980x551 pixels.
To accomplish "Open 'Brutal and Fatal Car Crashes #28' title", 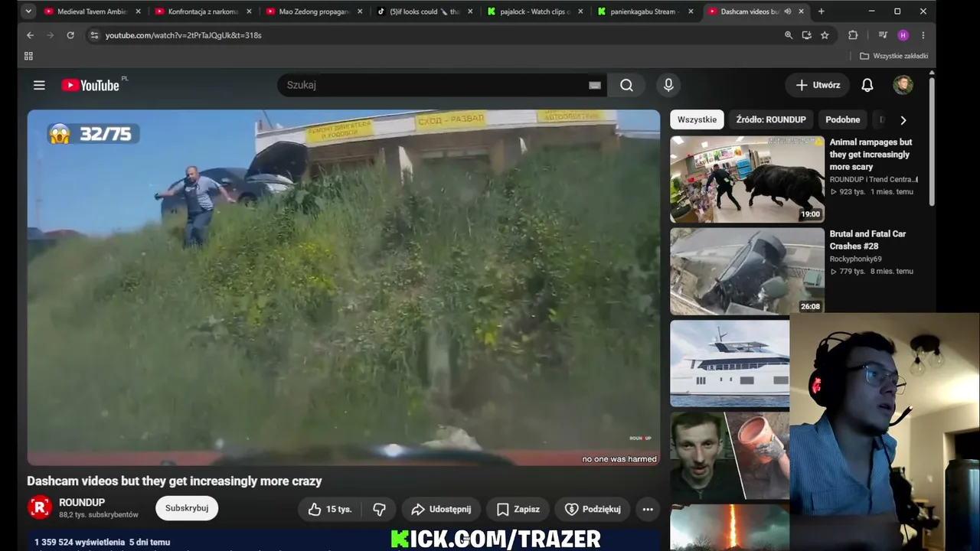I will 867,240.
